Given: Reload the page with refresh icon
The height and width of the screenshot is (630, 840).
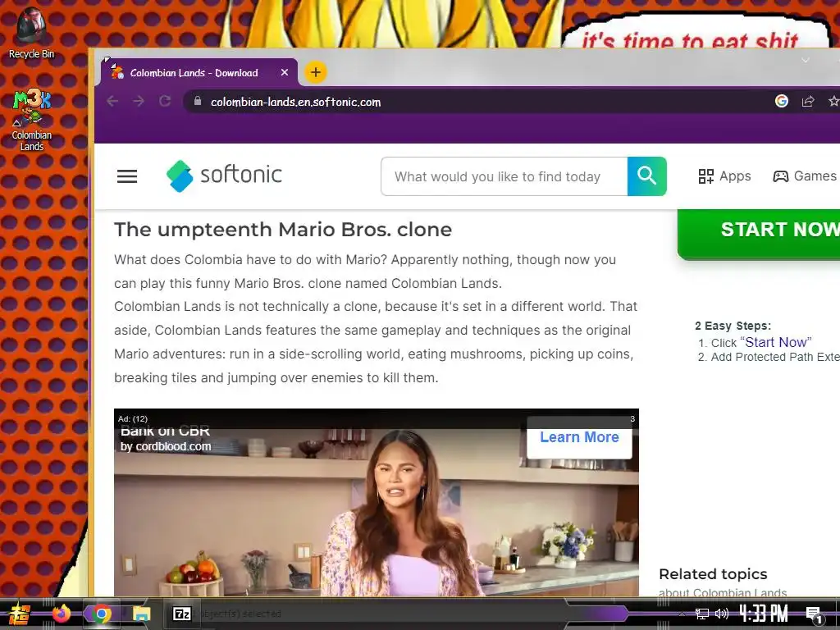Looking at the screenshot, I should pyautogui.click(x=165, y=101).
